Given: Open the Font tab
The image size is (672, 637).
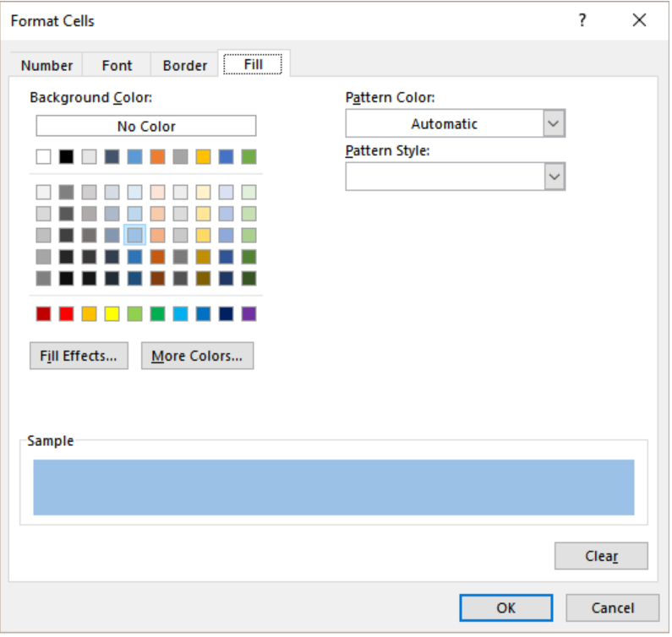Looking at the screenshot, I should pos(117,66).
